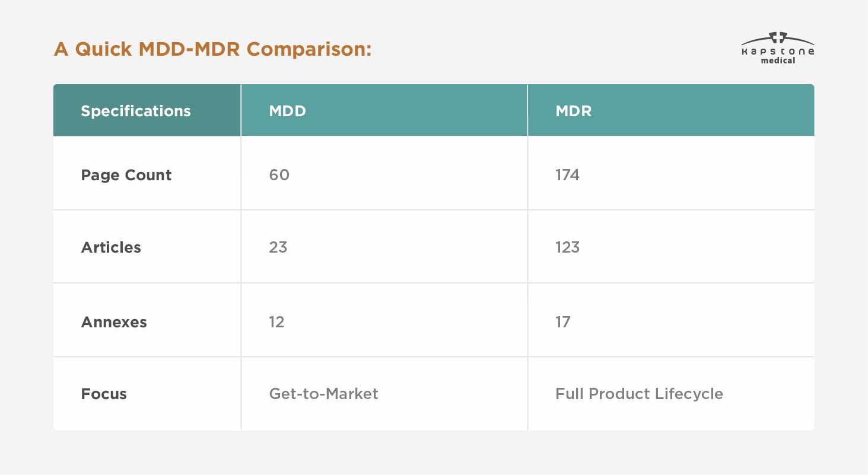
Task: Click the MDR articles value 123
Action: [567, 247]
